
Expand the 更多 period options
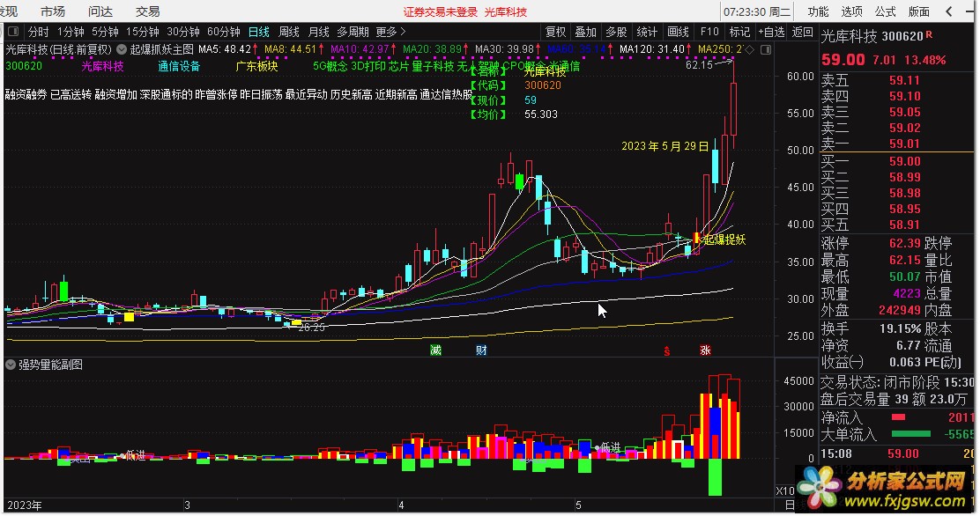click(x=390, y=31)
